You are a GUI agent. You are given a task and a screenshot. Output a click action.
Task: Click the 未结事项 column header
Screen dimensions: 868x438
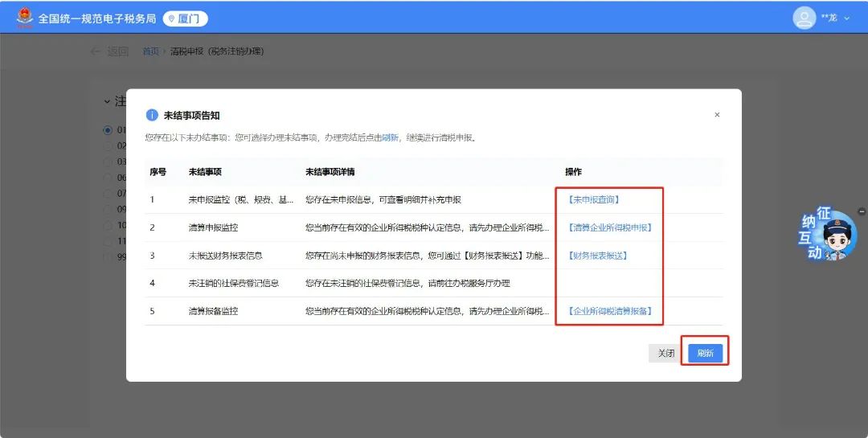click(205, 172)
